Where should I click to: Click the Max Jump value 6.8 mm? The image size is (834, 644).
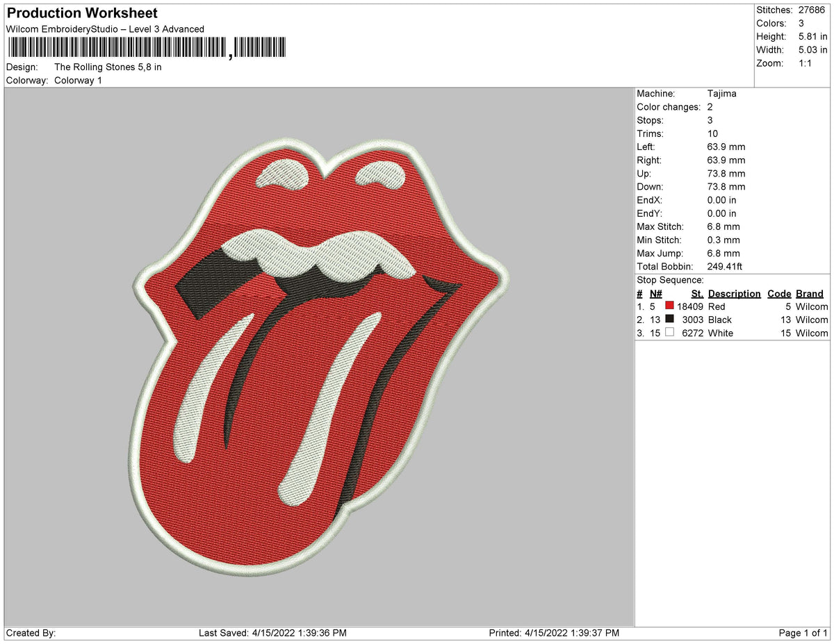coord(723,254)
